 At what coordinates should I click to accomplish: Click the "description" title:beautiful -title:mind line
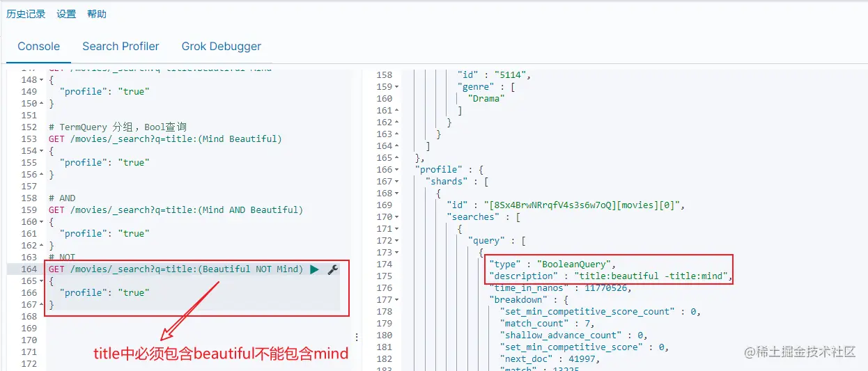coord(611,276)
